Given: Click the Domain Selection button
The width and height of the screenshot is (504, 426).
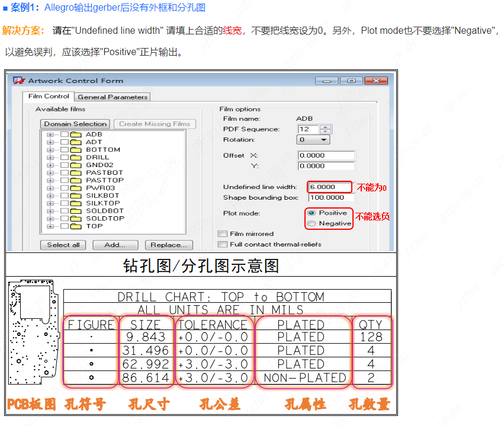Looking at the screenshot, I should (75, 124).
